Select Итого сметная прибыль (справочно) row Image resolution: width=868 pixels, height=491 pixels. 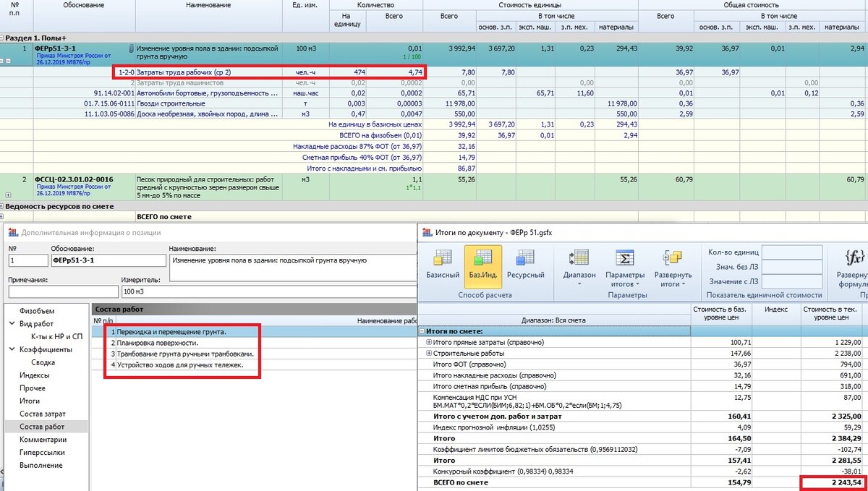coord(642,387)
